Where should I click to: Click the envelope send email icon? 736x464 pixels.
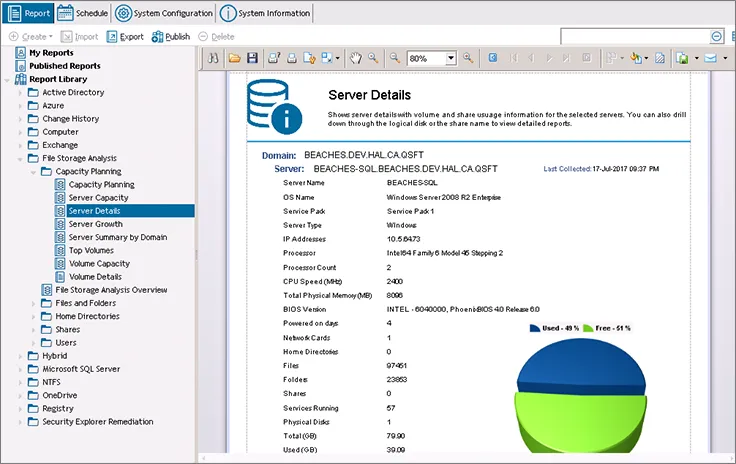(711, 58)
